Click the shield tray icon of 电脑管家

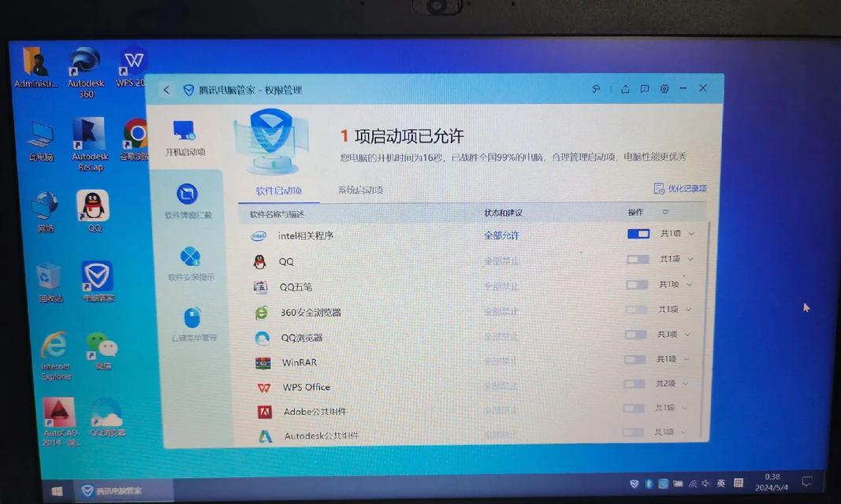[x=634, y=484]
